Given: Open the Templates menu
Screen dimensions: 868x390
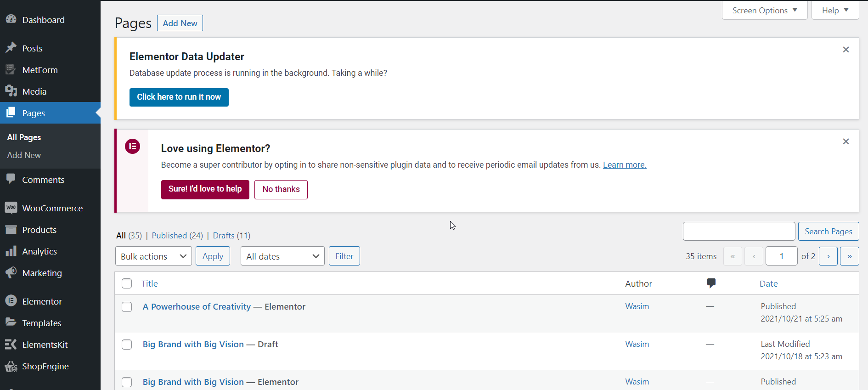Looking at the screenshot, I should (x=50, y=323).
